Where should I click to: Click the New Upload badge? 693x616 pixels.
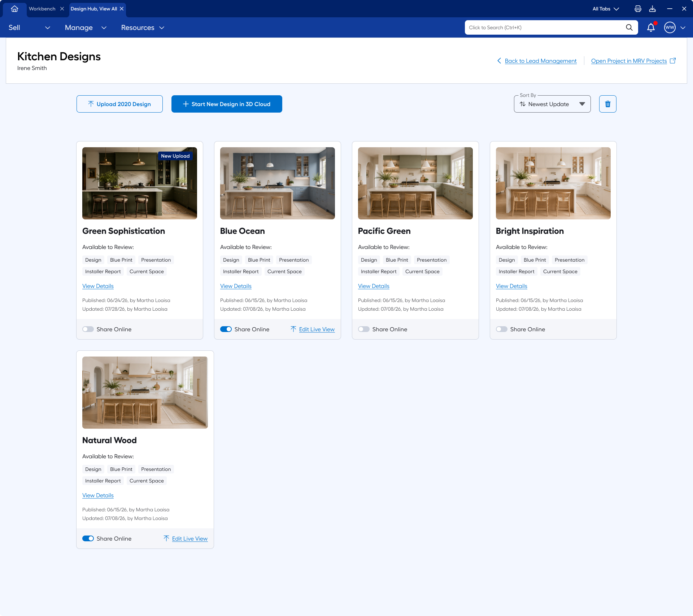click(x=175, y=156)
